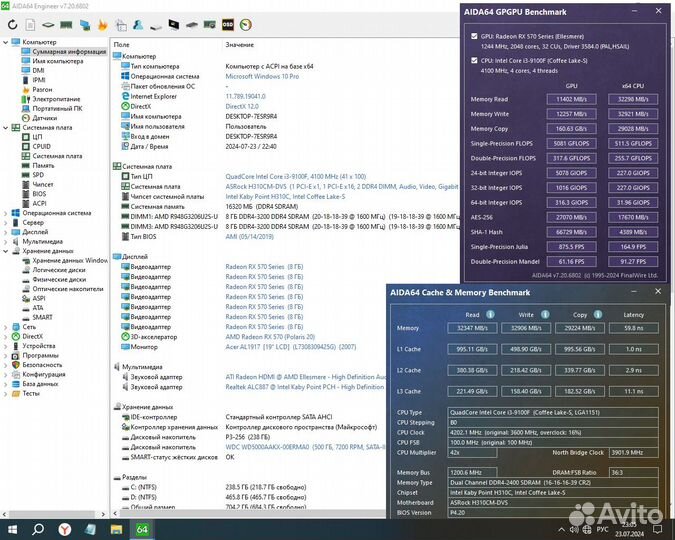Open the OSD panel toolbar icon
675x540 pixels.
(x=228, y=25)
